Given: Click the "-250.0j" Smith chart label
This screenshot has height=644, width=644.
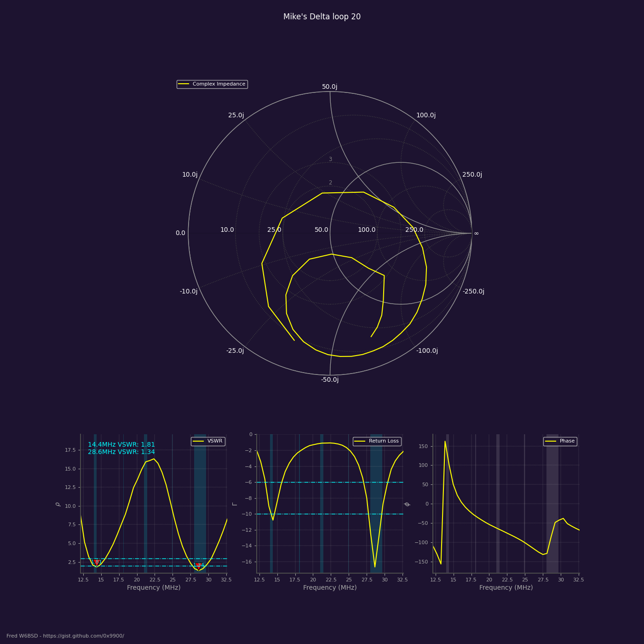Looking at the screenshot, I should (473, 292).
